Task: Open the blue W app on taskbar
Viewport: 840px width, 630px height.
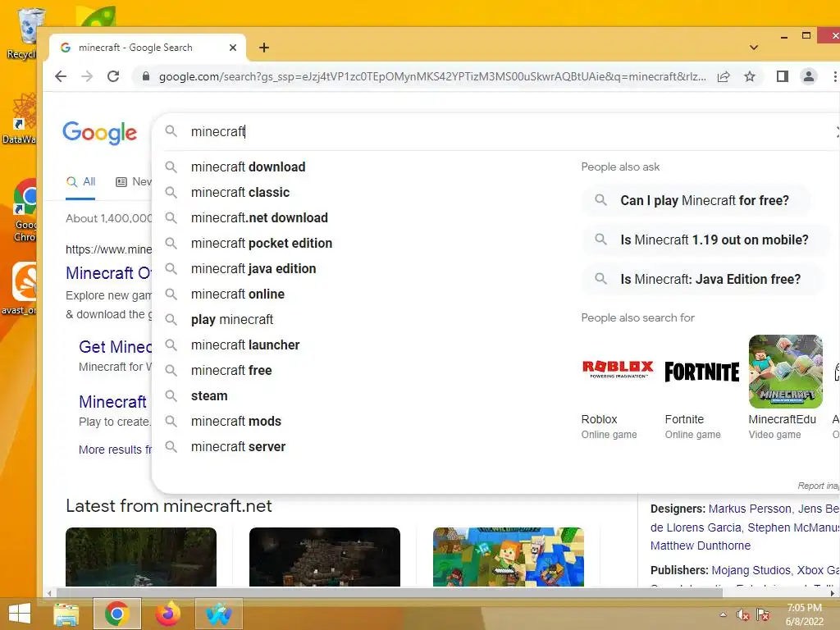Action: (219, 614)
